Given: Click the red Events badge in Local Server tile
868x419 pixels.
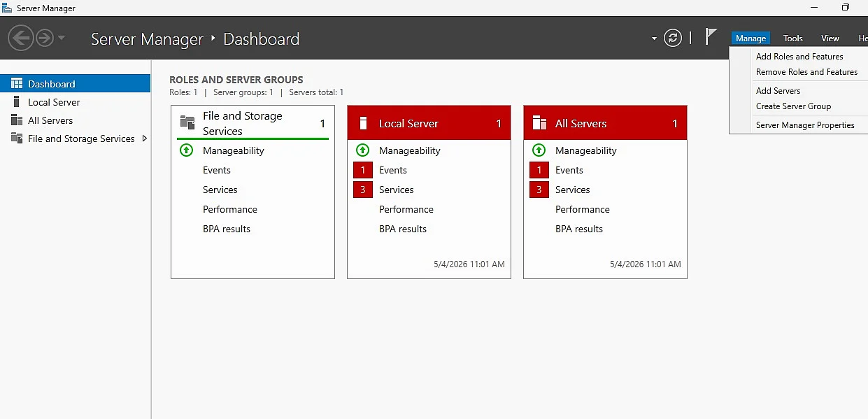Looking at the screenshot, I should [x=362, y=170].
